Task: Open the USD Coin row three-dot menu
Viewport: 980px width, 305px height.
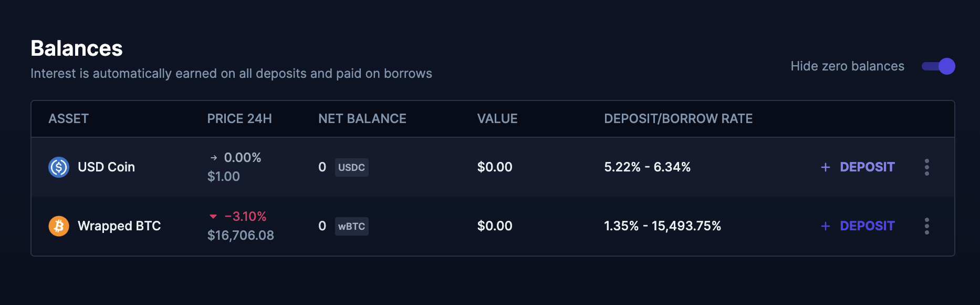Action: [927, 167]
